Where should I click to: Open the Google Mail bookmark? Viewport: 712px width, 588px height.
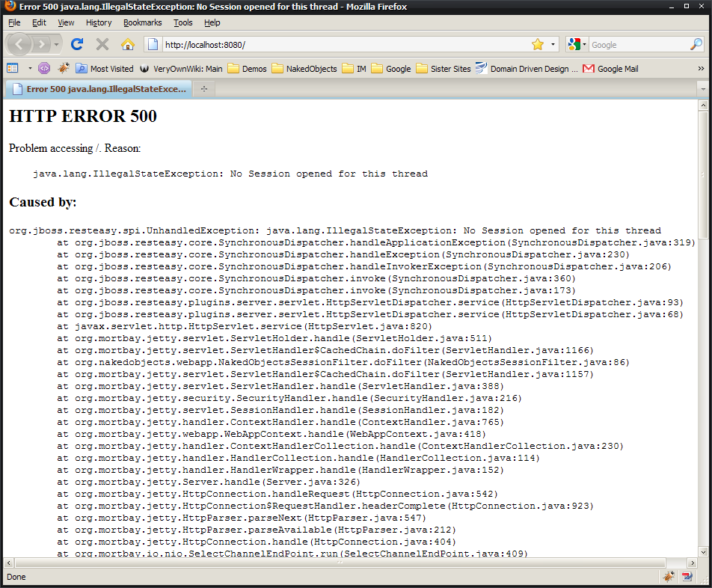pyautogui.click(x=610, y=68)
